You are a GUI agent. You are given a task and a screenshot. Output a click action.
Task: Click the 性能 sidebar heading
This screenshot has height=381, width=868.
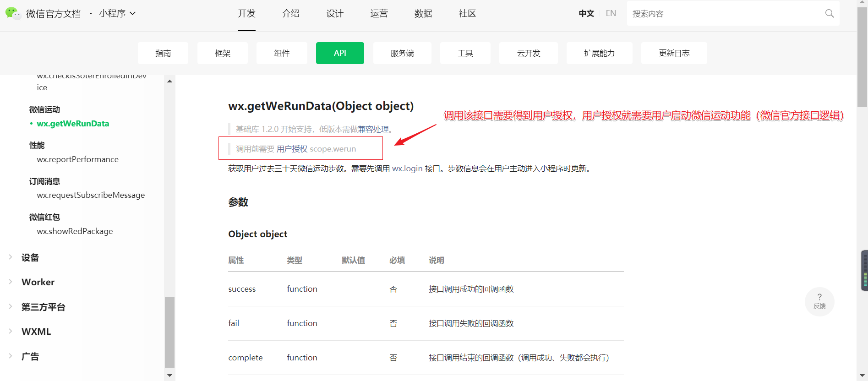37,145
